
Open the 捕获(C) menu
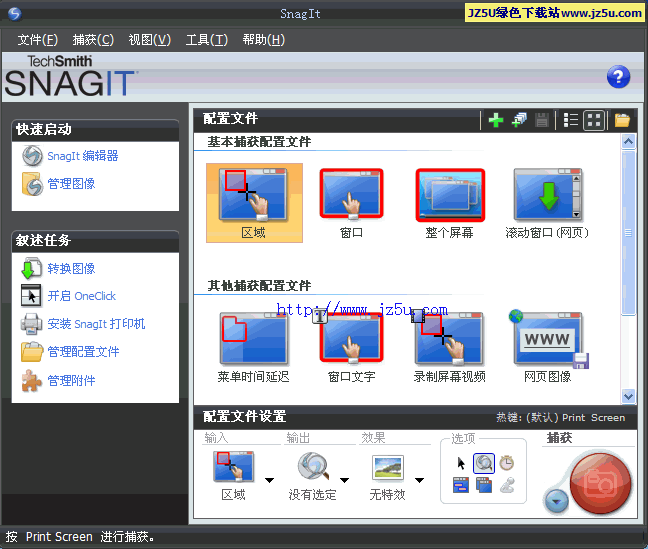(x=93, y=40)
